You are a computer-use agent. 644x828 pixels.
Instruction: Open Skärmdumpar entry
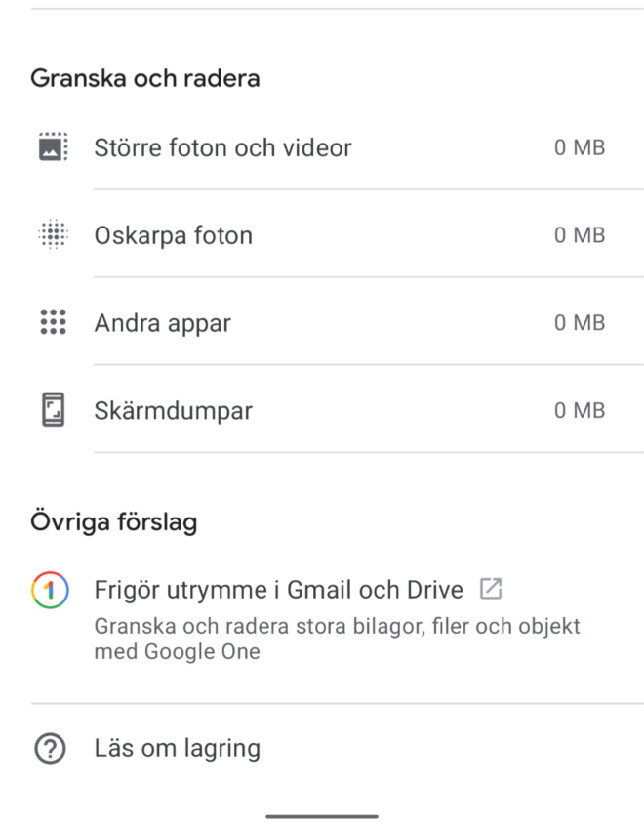[x=322, y=410]
